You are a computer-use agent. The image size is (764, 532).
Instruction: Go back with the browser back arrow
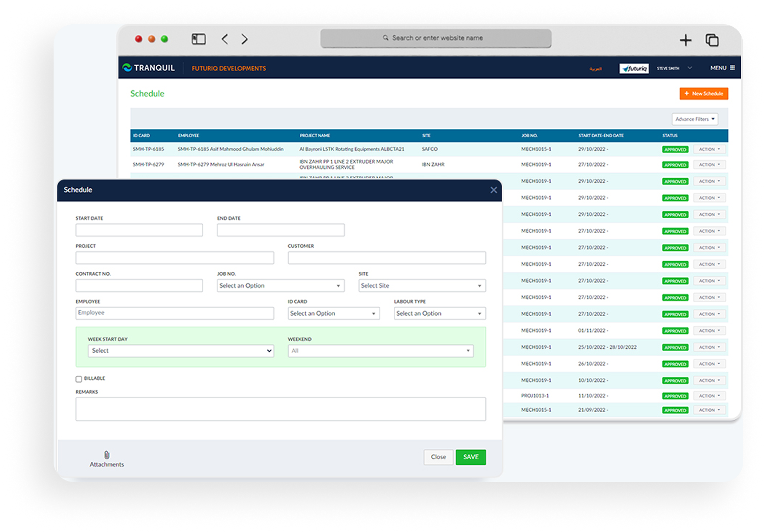point(225,39)
